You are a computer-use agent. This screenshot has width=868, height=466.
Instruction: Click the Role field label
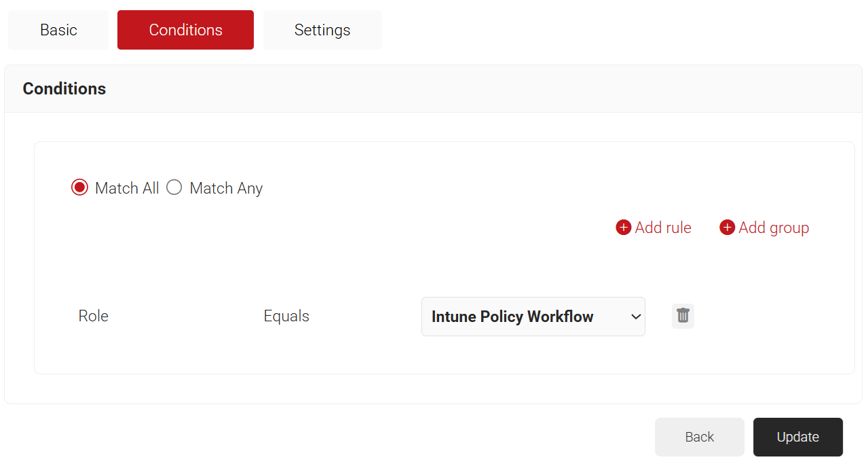pyautogui.click(x=94, y=316)
